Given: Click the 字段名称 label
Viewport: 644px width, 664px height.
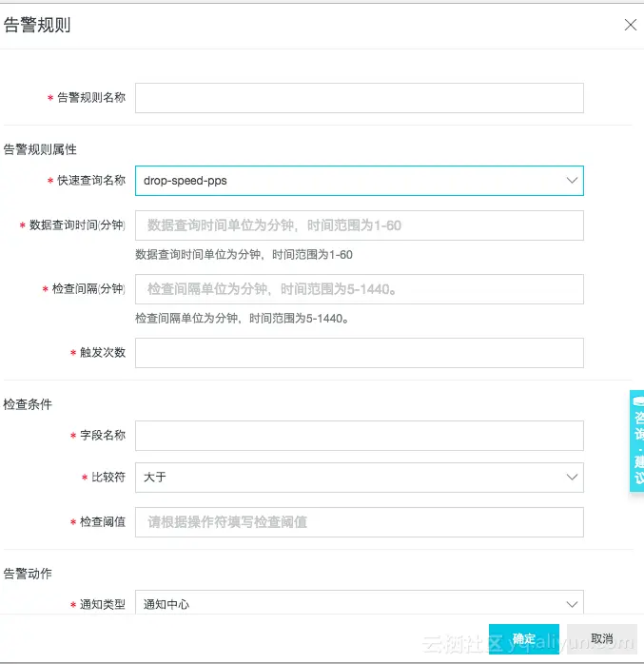Looking at the screenshot, I should (x=103, y=435).
